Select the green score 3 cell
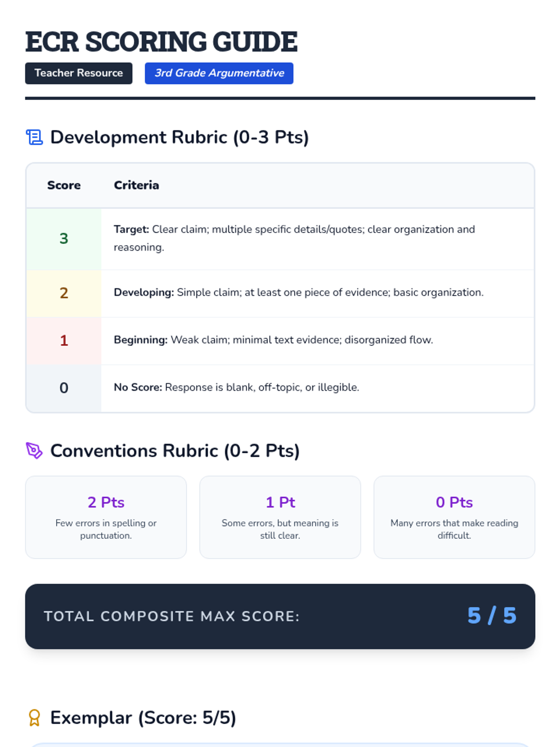Screen dimensions: 560x747 (64, 239)
